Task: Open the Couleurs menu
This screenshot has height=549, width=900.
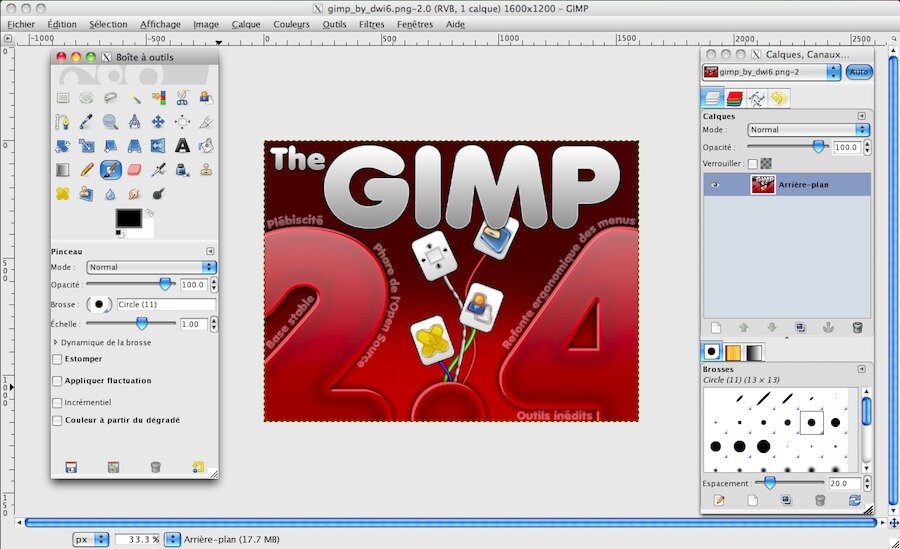Action: pyautogui.click(x=291, y=24)
